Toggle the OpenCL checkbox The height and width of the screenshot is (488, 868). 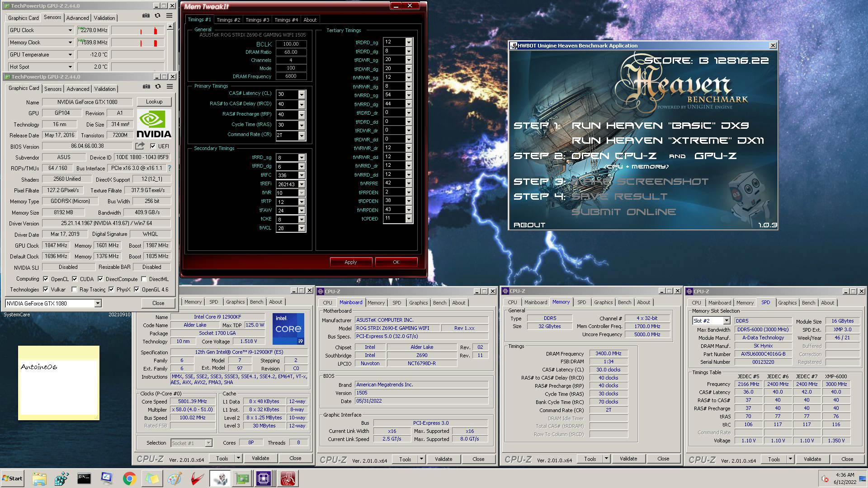tap(45, 279)
